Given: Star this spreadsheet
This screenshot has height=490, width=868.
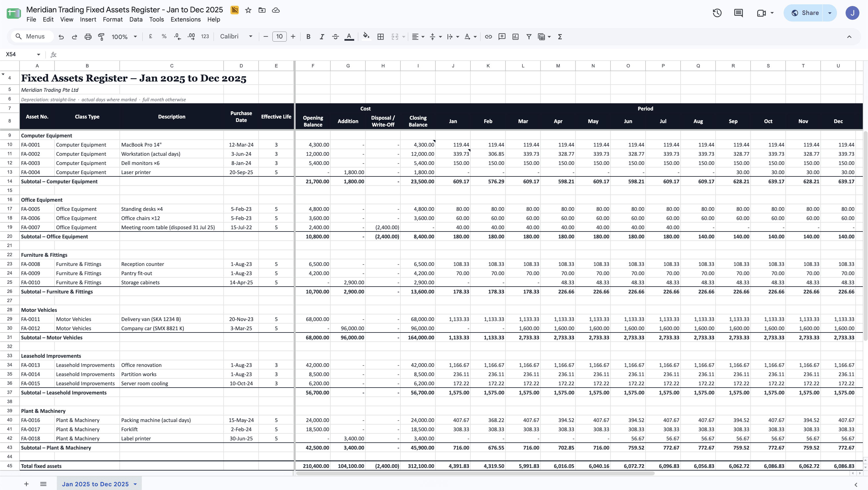Looking at the screenshot, I should point(248,10).
